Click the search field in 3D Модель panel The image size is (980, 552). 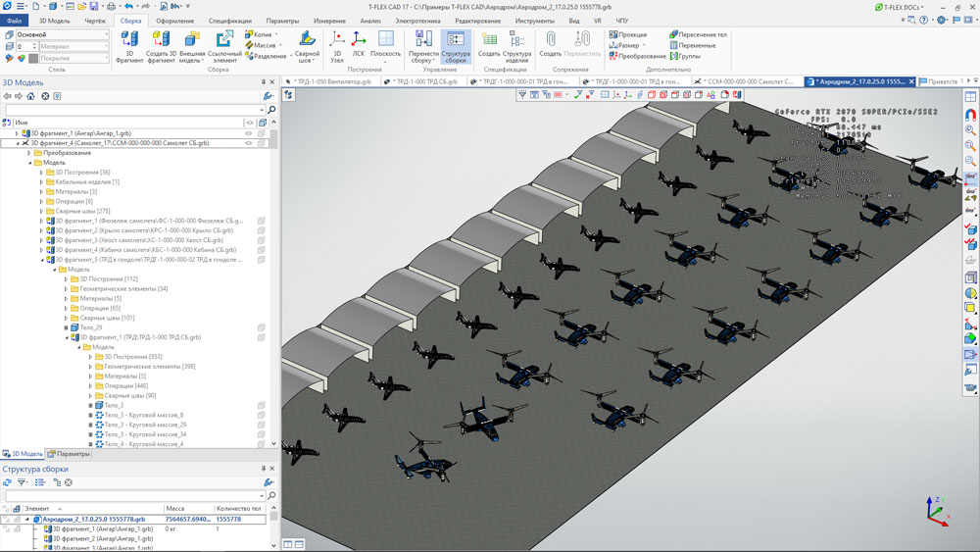[x=133, y=110]
